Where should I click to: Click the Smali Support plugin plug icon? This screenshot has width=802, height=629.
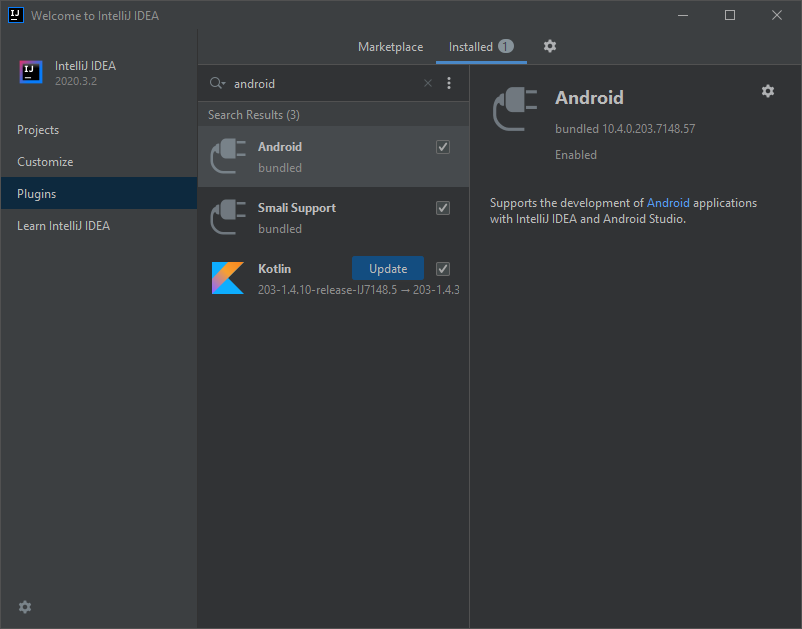[x=228, y=217]
